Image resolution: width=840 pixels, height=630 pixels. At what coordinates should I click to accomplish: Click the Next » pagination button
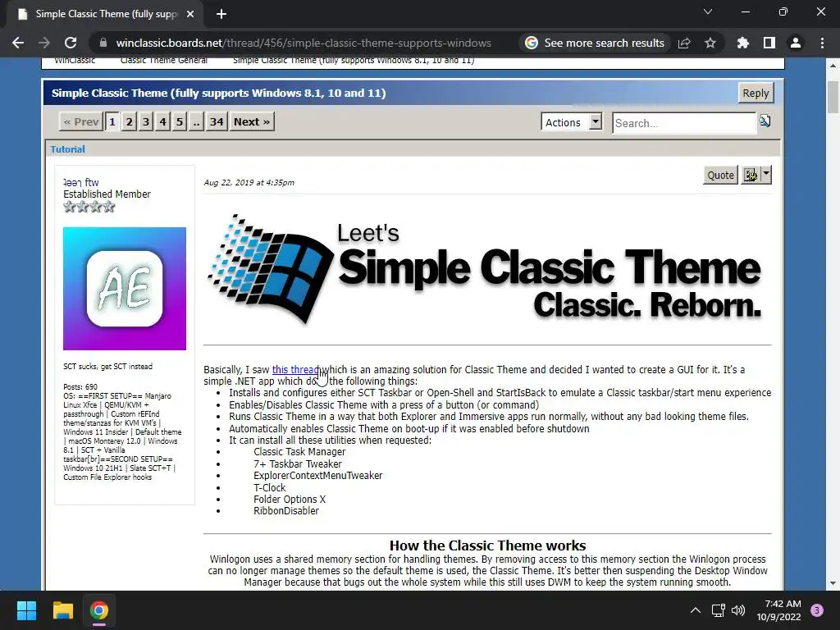[252, 121]
